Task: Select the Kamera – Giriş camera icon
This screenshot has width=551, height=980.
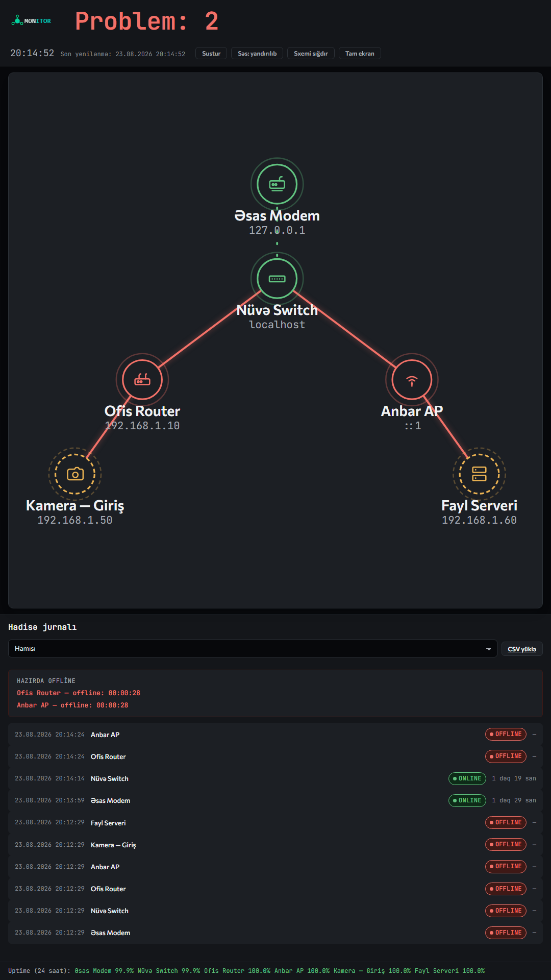Action: click(x=75, y=474)
